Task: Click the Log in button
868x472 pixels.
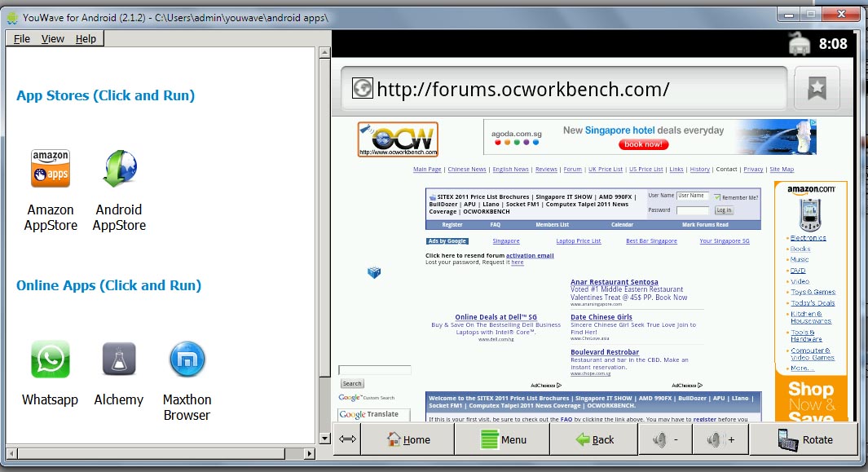Action: (724, 210)
